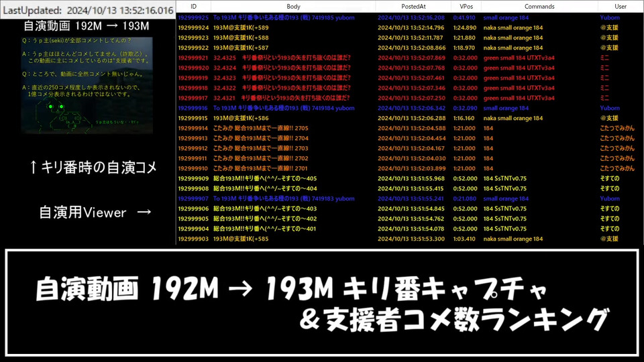Sort by the VPos column header
Screen dimensions: 644x362
466,7
